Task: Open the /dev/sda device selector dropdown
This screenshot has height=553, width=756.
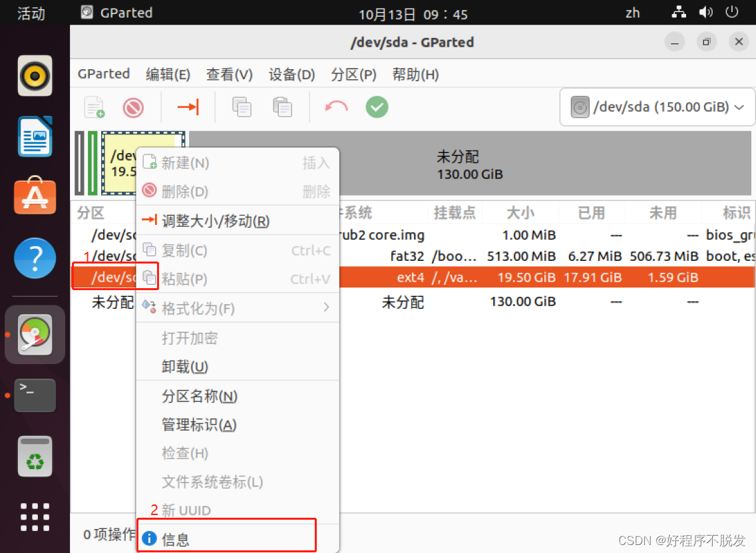Action: [656, 106]
